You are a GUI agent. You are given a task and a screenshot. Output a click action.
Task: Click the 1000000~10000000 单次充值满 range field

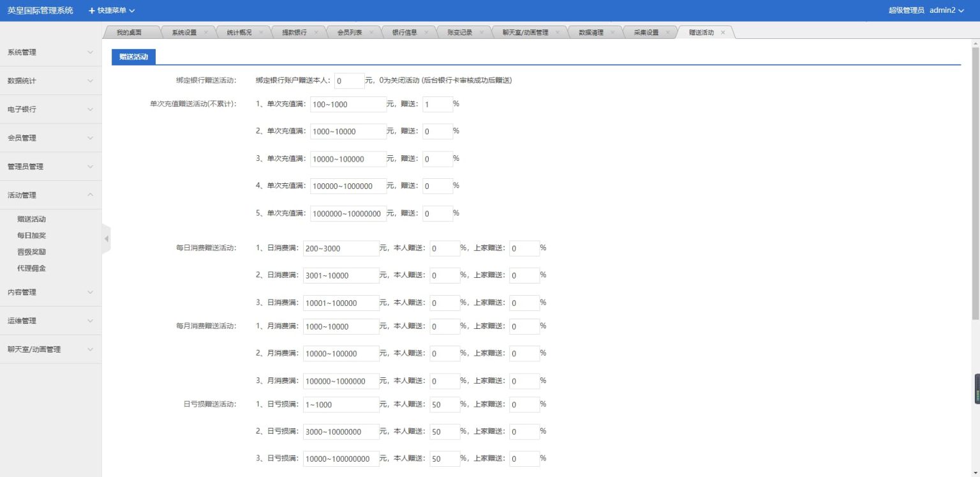348,214
